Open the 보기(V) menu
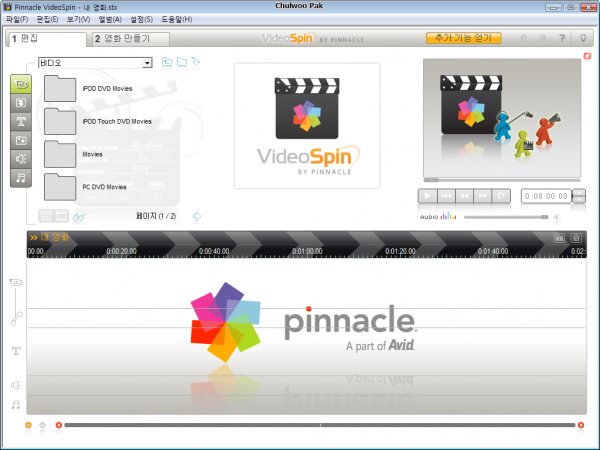The height and width of the screenshot is (450, 600). (x=78, y=19)
